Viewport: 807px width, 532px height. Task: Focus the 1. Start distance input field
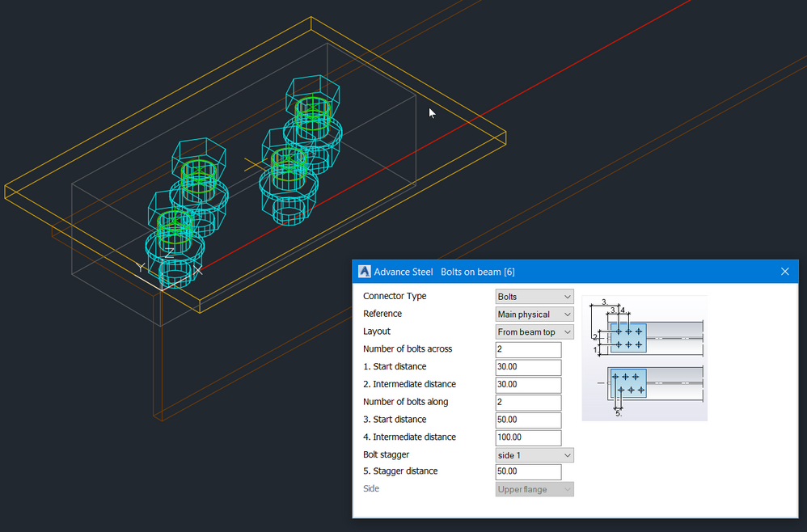pyautogui.click(x=528, y=367)
